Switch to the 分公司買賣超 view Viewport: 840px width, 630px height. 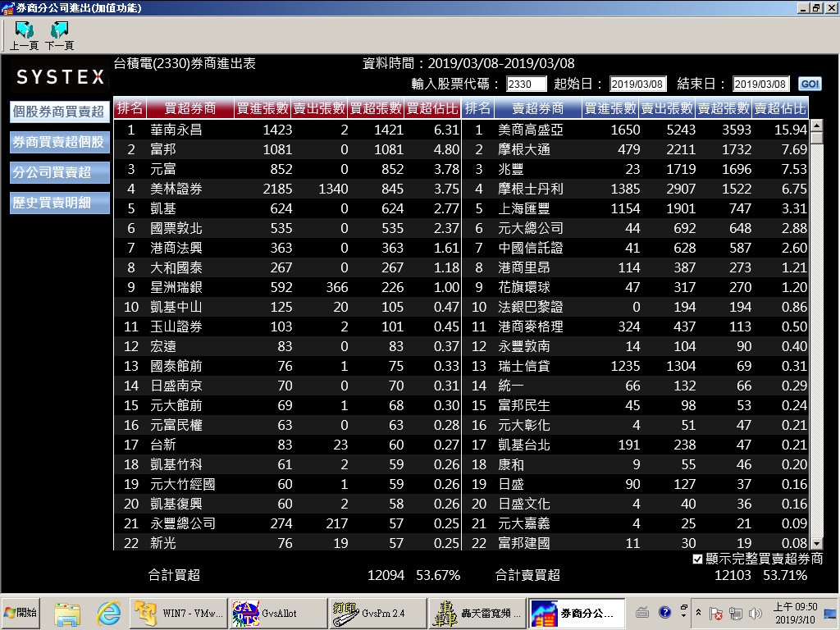click(59, 172)
